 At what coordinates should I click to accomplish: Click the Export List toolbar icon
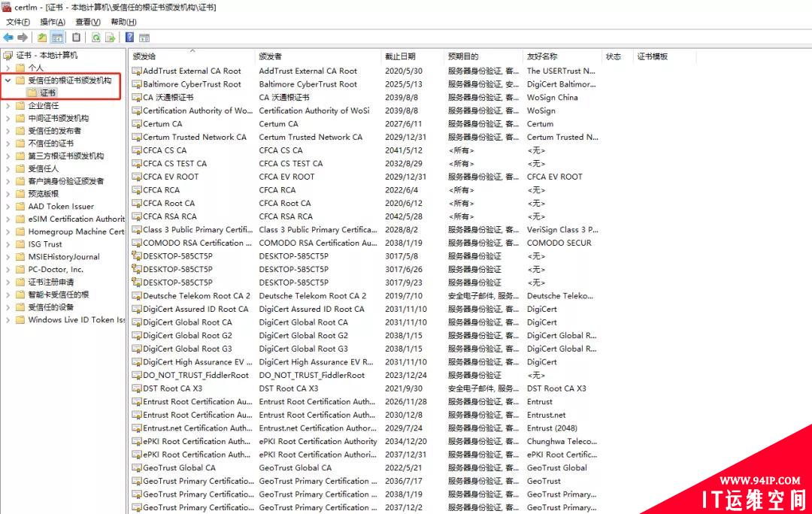(x=111, y=38)
